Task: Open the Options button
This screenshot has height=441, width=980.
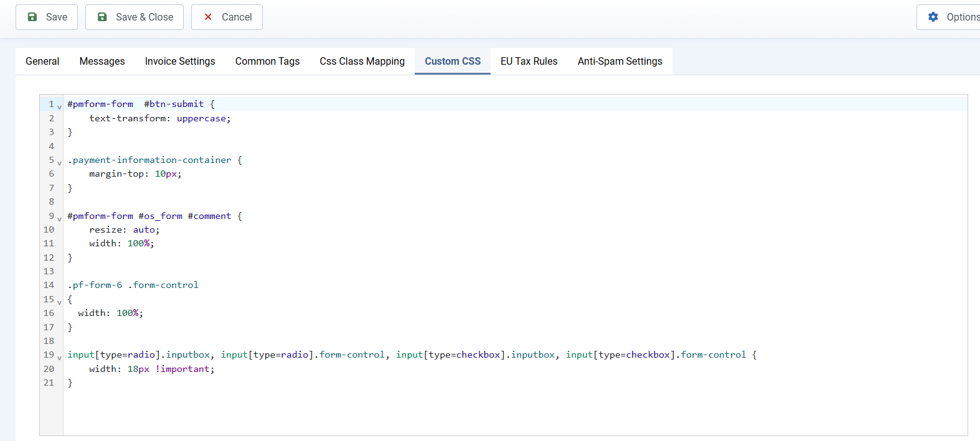Action: pyautogui.click(x=948, y=17)
